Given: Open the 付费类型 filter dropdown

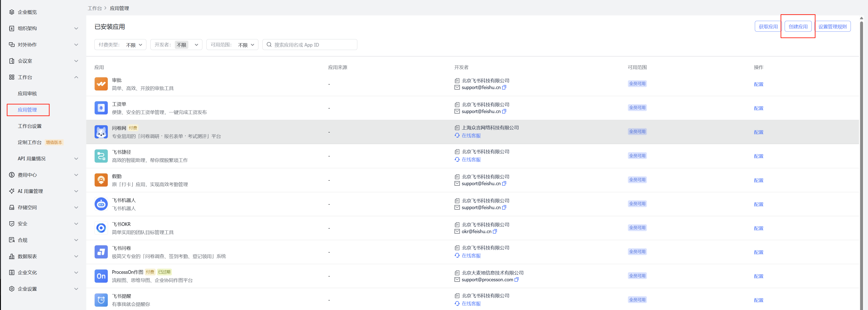Looking at the screenshot, I should point(120,45).
